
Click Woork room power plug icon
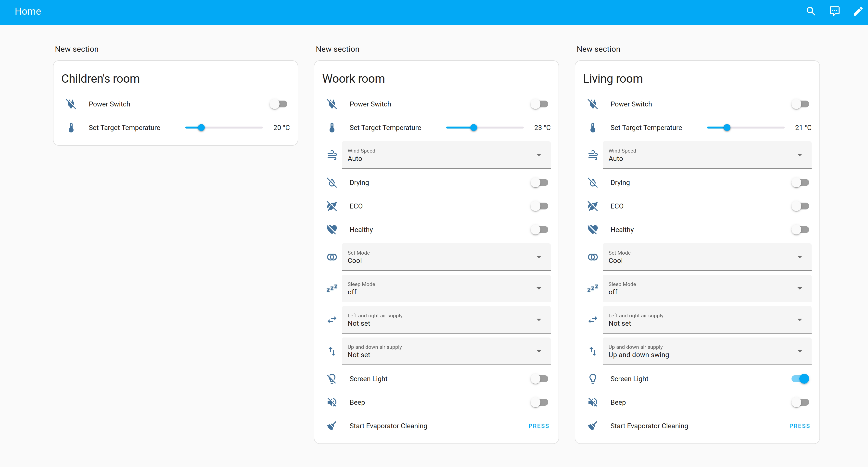[332, 104]
